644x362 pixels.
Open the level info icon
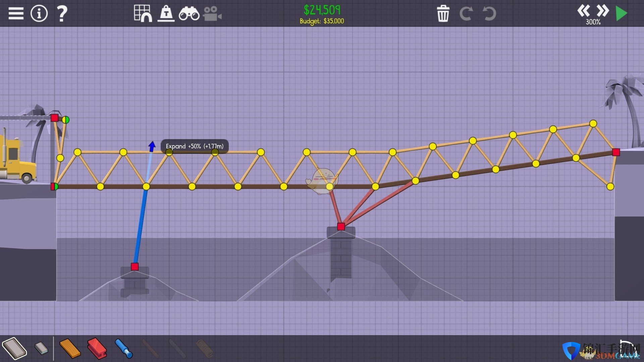(x=39, y=13)
